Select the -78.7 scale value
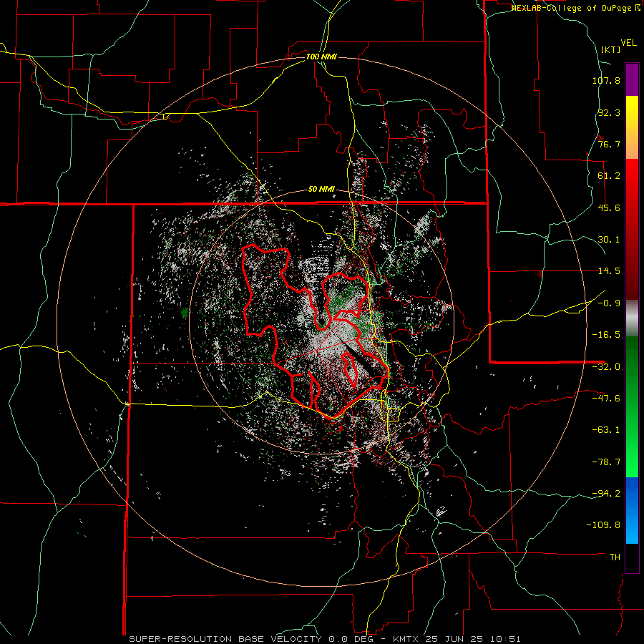 pos(606,462)
